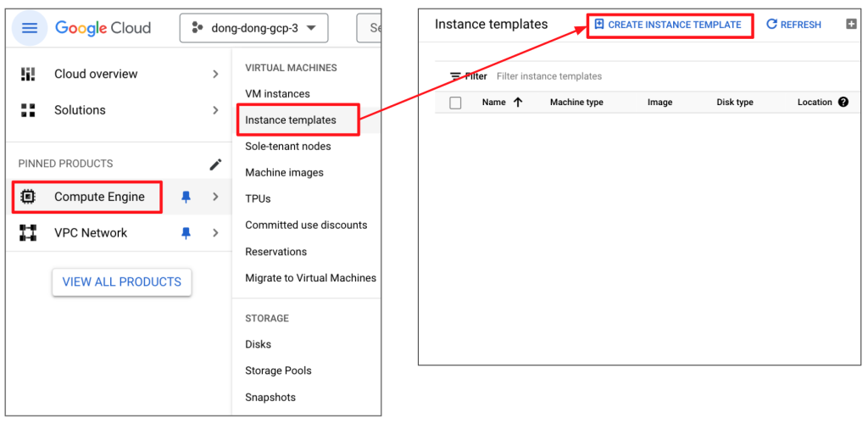Sort by Name column header
This screenshot has height=429, width=868.
(x=494, y=103)
